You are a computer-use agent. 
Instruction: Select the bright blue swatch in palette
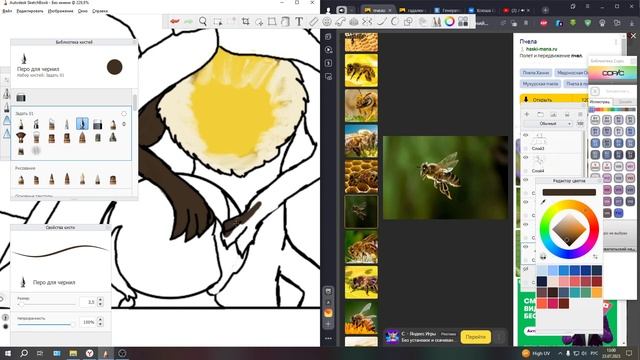(x=564, y=270)
